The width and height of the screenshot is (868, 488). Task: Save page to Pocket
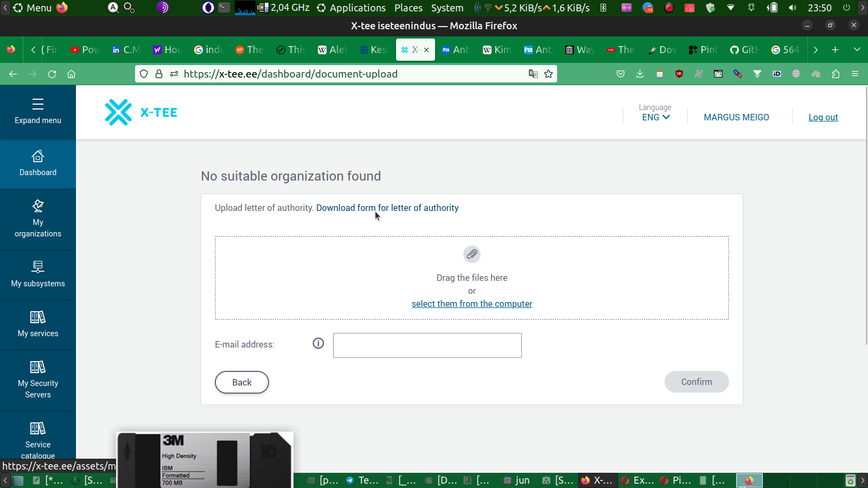pyautogui.click(x=621, y=74)
